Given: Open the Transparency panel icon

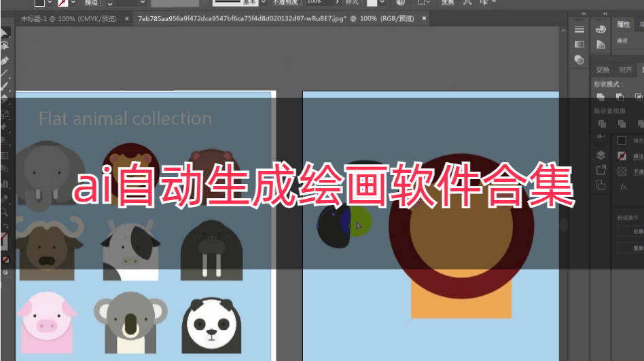Looking at the screenshot, I should tap(579, 60).
